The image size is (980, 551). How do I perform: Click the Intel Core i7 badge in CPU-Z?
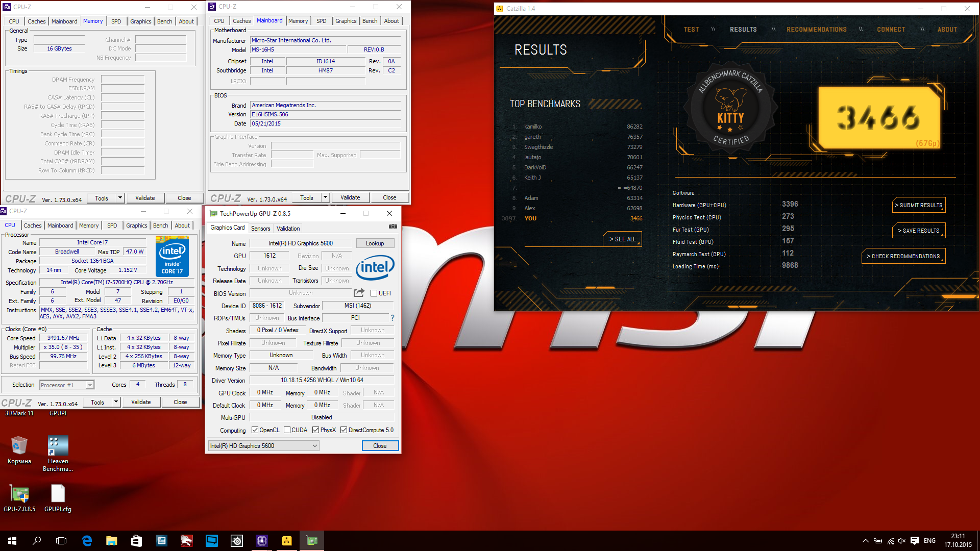[x=172, y=256]
